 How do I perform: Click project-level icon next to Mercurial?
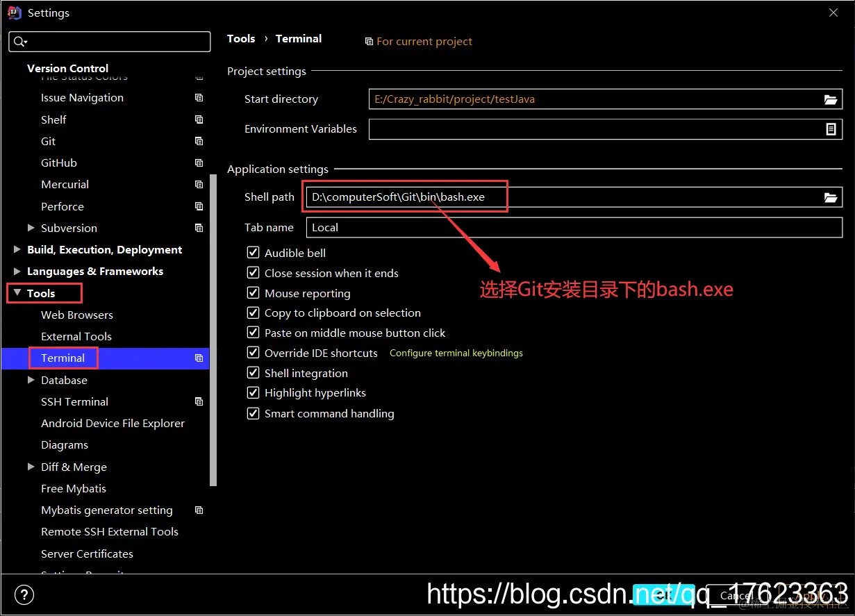[x=199, y=185]
